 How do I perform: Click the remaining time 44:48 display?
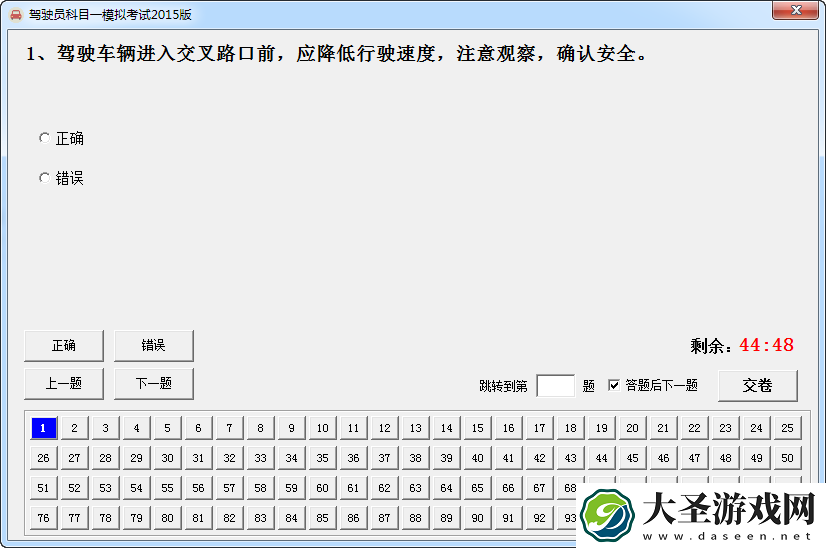(766, 345)
